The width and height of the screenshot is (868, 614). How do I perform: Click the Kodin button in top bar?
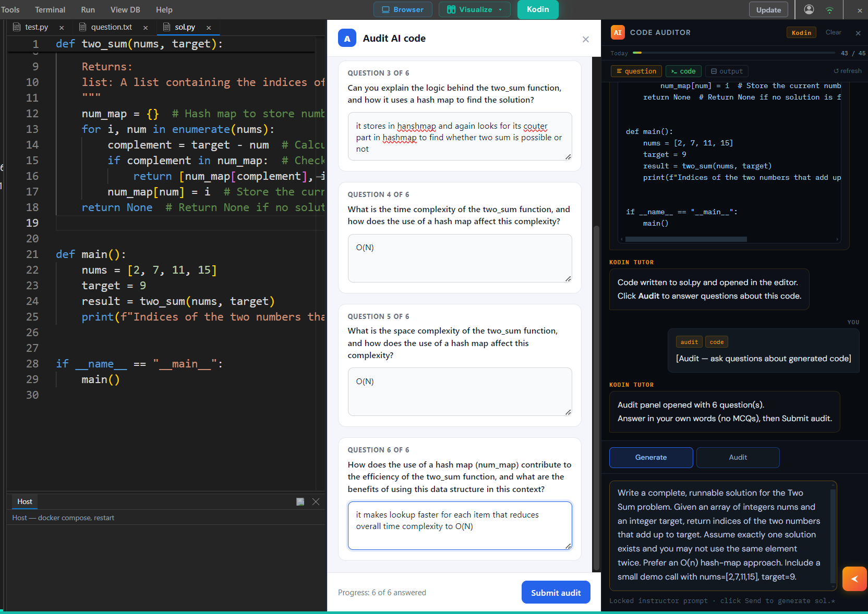click(538, 9)
